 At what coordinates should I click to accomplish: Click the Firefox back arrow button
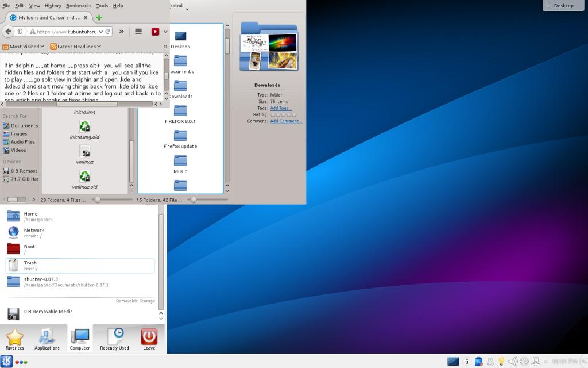tap(8, 32)
